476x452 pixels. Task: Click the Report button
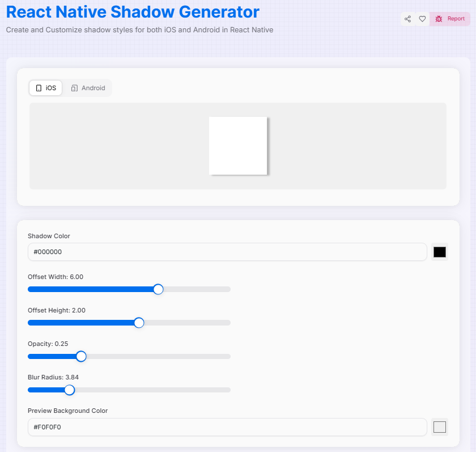[450, 19]
